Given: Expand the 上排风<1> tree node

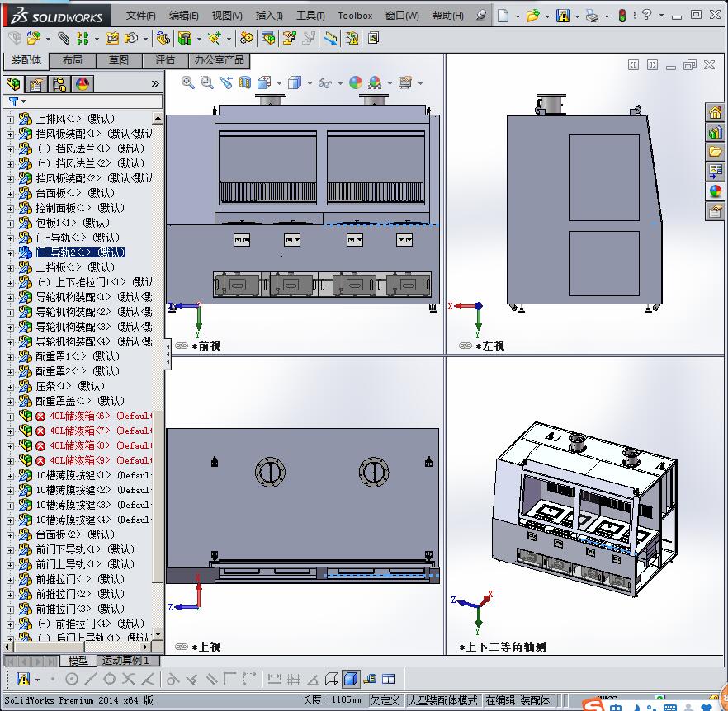Looking at the screenshot, I should pos(10,119).
